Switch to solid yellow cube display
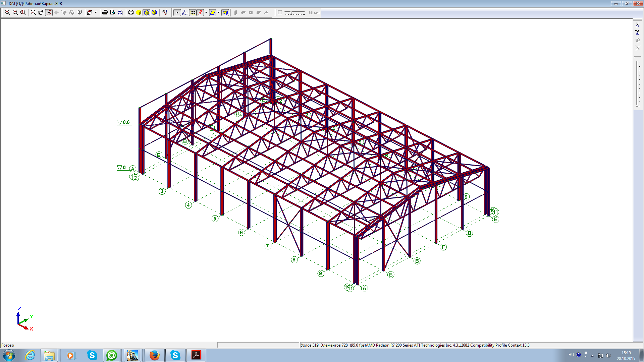The height and width of the screenshot is (362, 644). [x=139, y=12]
